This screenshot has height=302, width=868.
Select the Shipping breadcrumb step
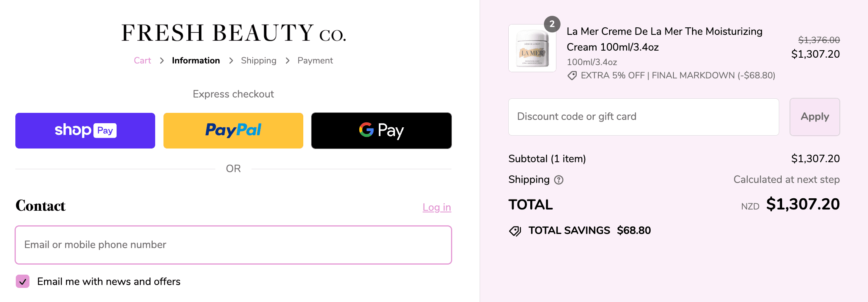tap(258, 61)
